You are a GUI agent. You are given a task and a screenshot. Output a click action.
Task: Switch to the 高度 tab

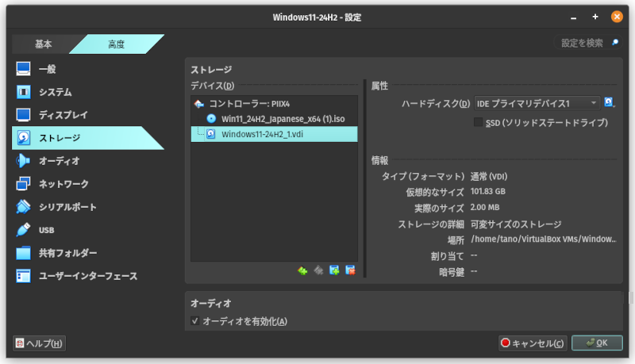[115, 44]
